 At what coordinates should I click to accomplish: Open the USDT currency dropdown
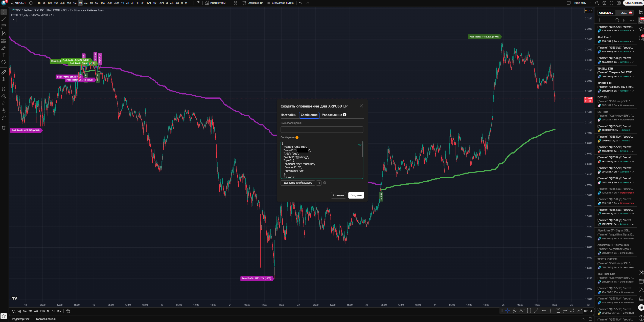pos(588,11)
